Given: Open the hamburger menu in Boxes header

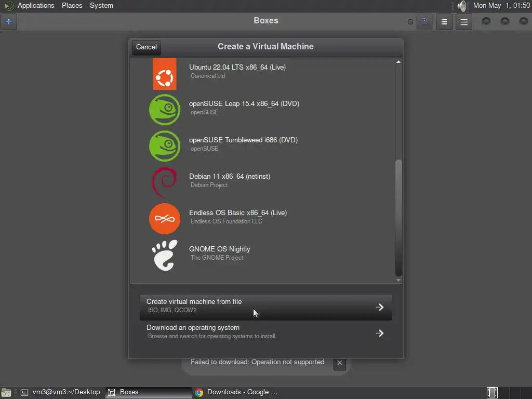Looking at the screenshot, I should point(464,22).
